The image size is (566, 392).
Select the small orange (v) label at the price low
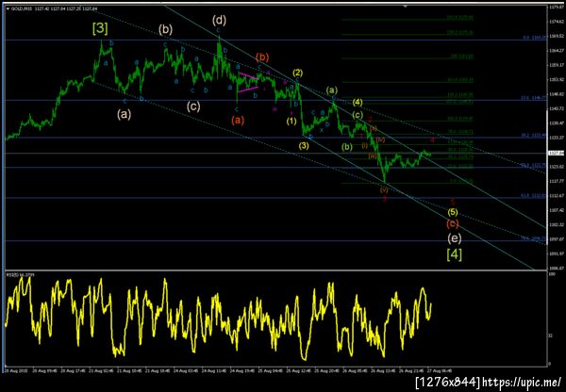point(384,189)
